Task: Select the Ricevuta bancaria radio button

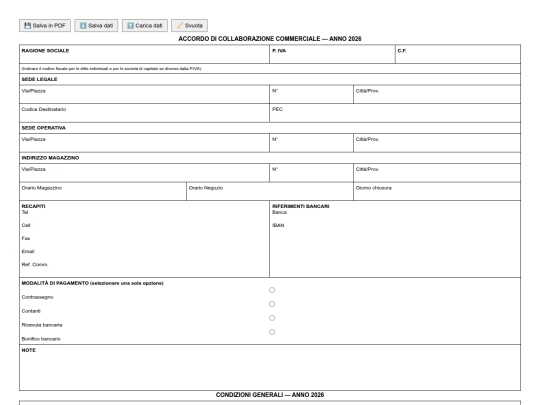Action: tap(272, 318)
